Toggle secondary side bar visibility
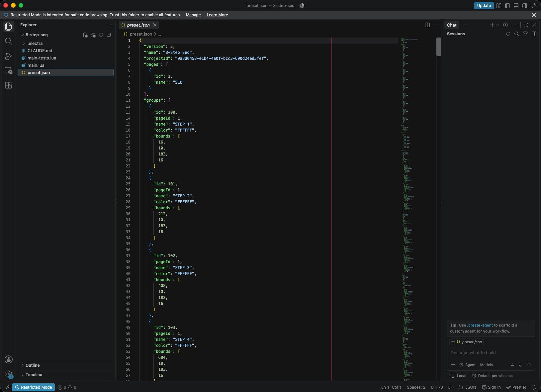The image size is (541, 392). click(525, 6)
